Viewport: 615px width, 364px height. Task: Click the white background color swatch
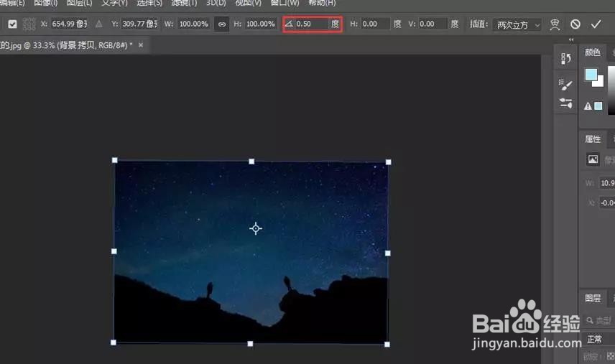(600, 83)
